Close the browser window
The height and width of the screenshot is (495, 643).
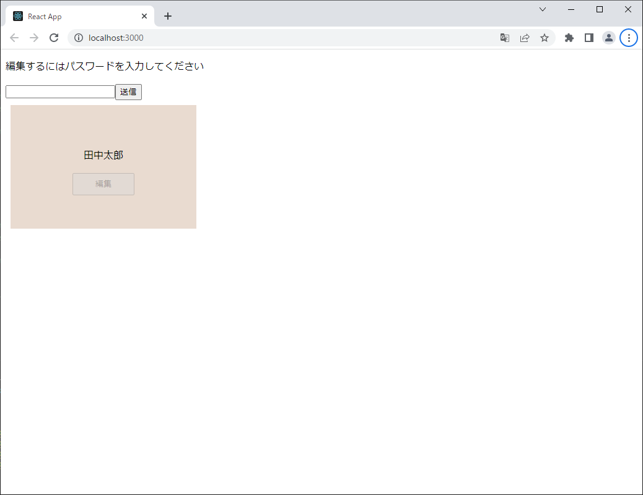[x=628, y=9]
